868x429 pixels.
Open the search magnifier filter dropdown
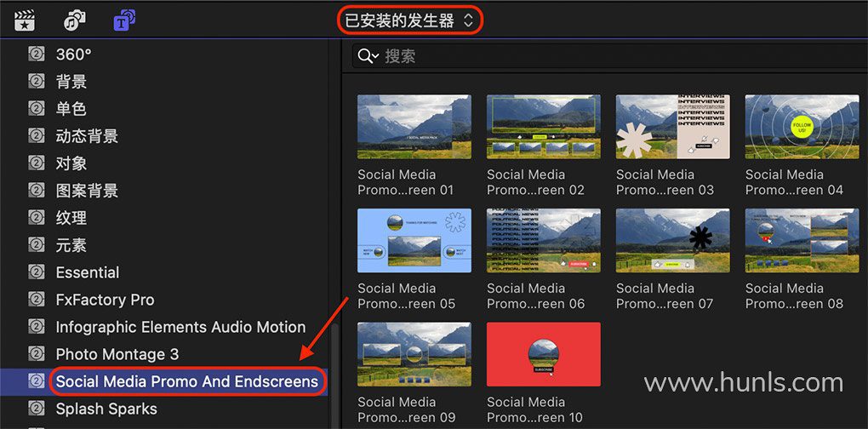pos(368,56)
